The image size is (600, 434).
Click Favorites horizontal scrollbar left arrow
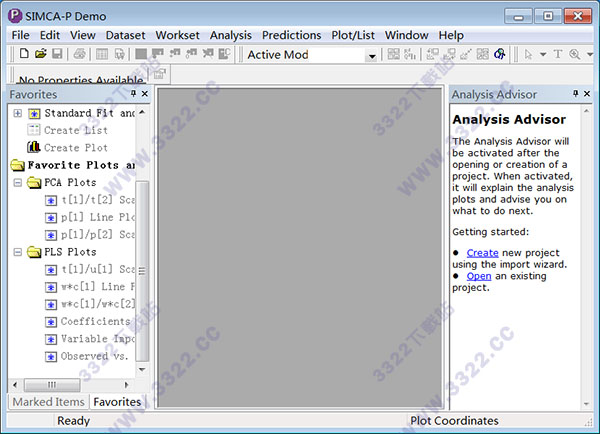15,385
